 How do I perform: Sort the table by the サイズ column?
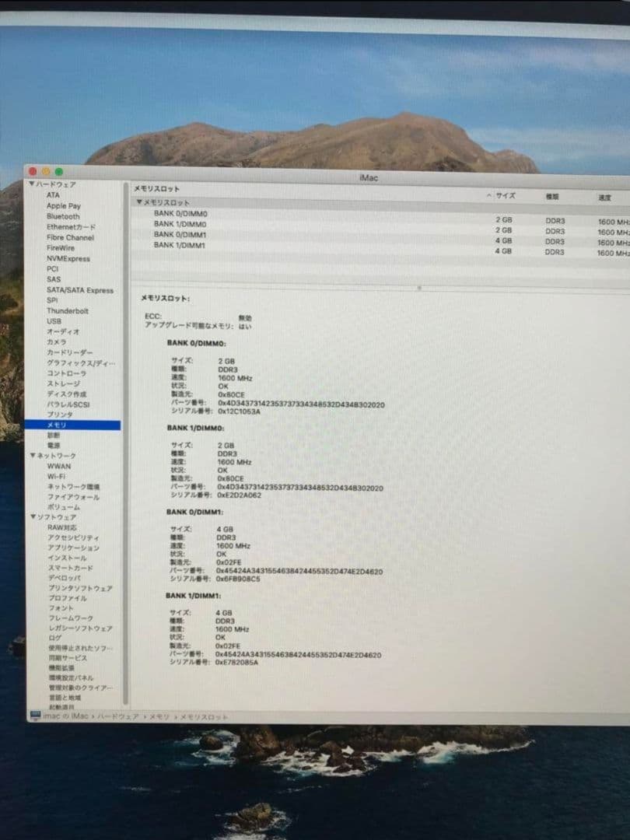pos(506,196)
